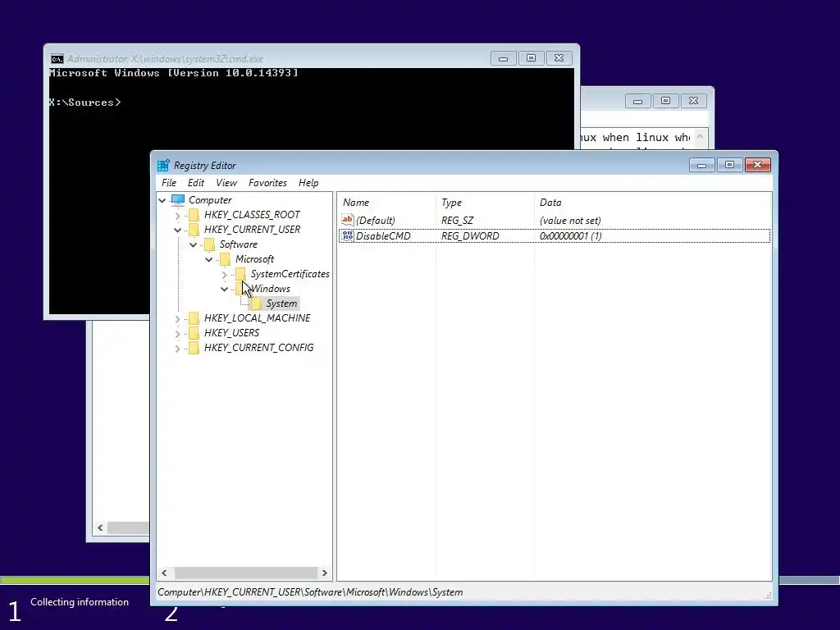Close the cmd.exe window
Image resolution: width=840 pixels, height=630 pixels.
pos(559,58)
